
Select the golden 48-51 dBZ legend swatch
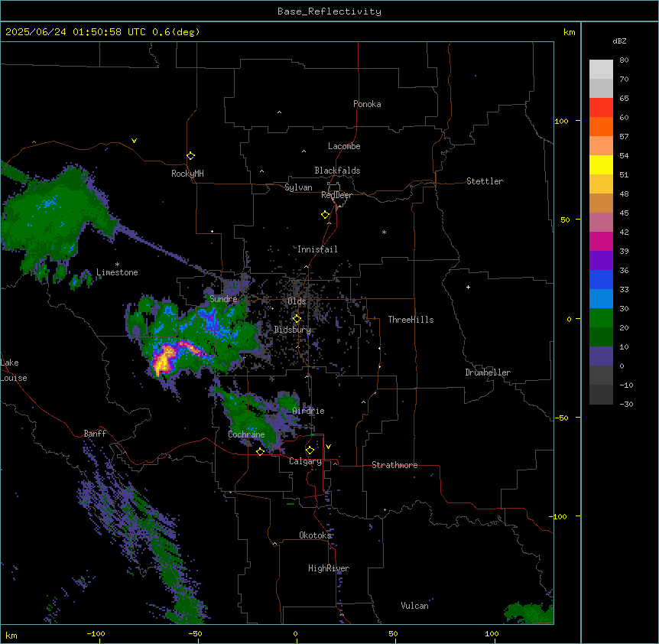click(x=601, y=184)
